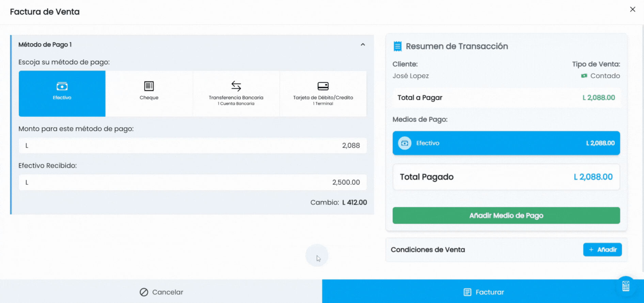This screenshot has width=644, height=303.
Task: Choose Cheque as payment method
Action: (x=149, y=94)
